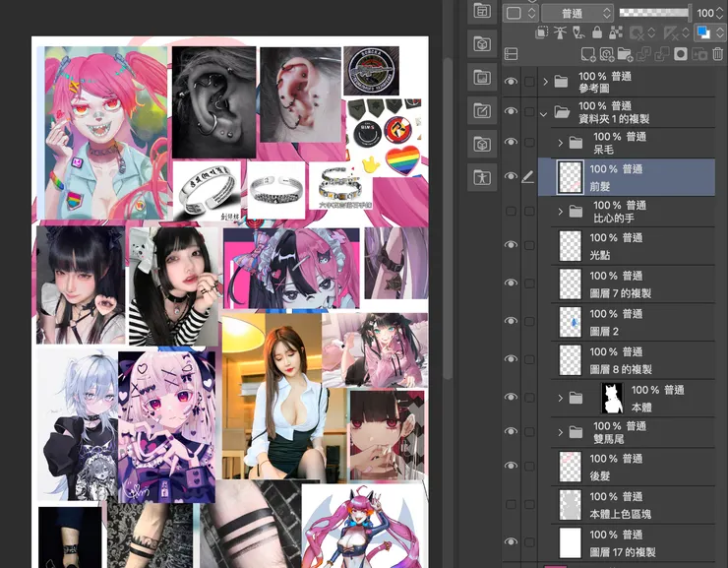Hide the 後髮 layer
The height and width of the screenshot is (568, 728).
(x=511, y=466)
